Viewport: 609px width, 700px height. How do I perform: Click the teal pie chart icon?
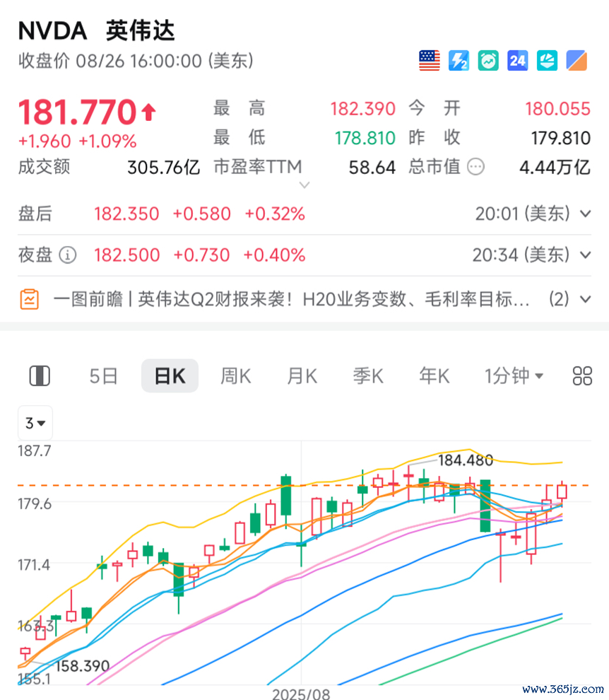[548, 61]
